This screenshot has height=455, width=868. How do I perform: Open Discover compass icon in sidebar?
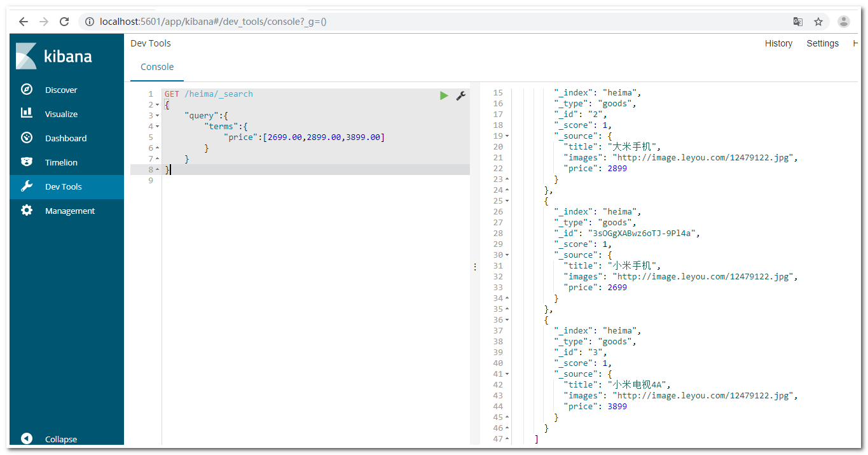[x=27, y=90]
